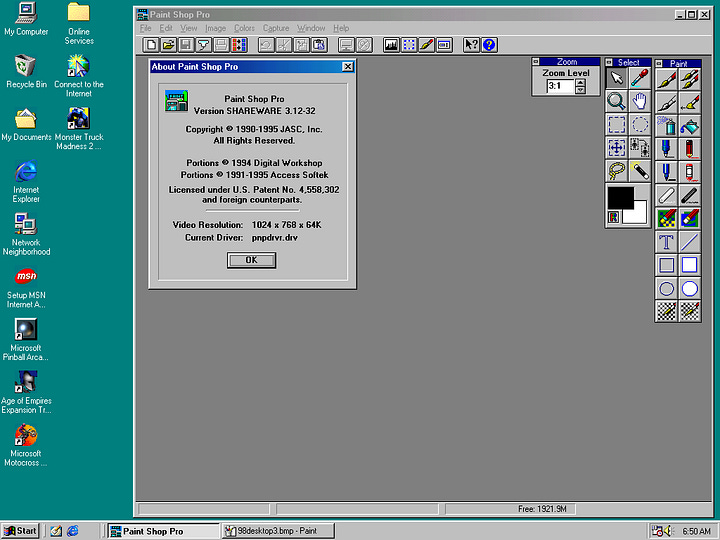The width and height of the screenshot is (720, 540).
Task: Open the Select palette system menu box
Action: click(609, 62)
